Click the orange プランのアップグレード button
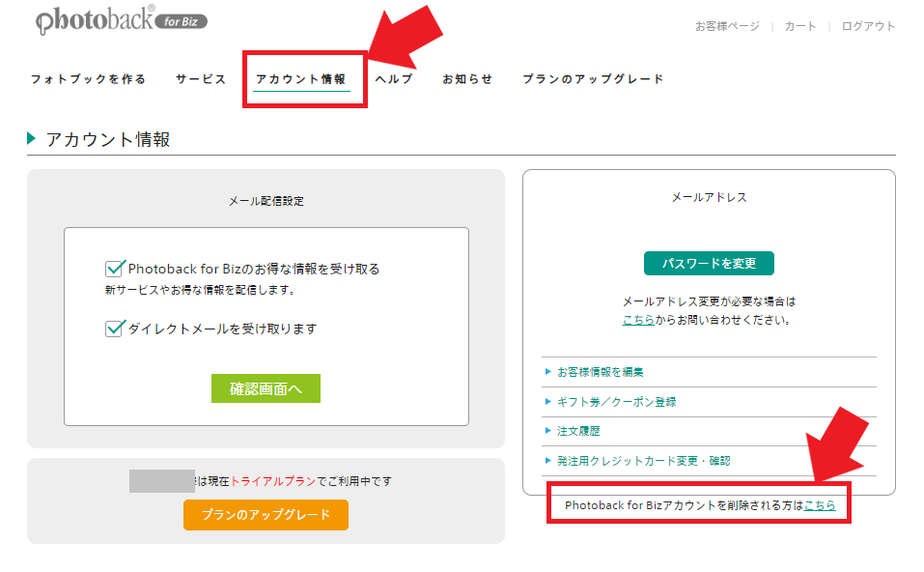924x572 pixels. (x=266, y=515)
